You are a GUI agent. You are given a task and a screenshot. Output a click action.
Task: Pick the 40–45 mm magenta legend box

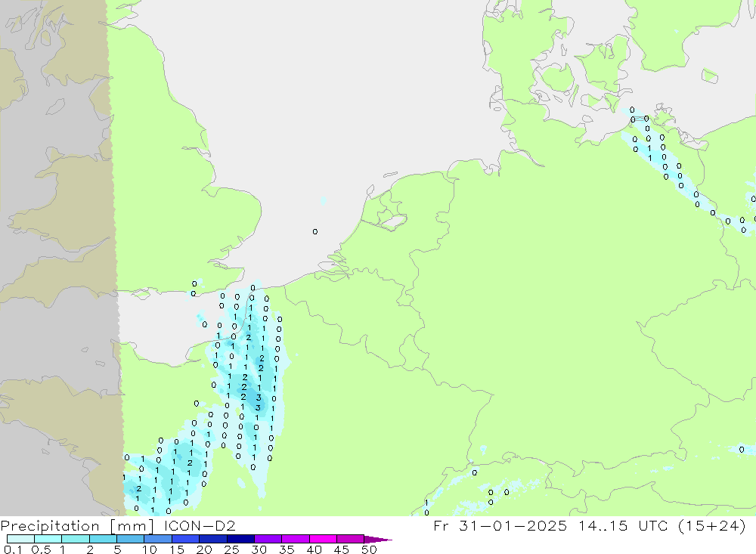(323, 539)
